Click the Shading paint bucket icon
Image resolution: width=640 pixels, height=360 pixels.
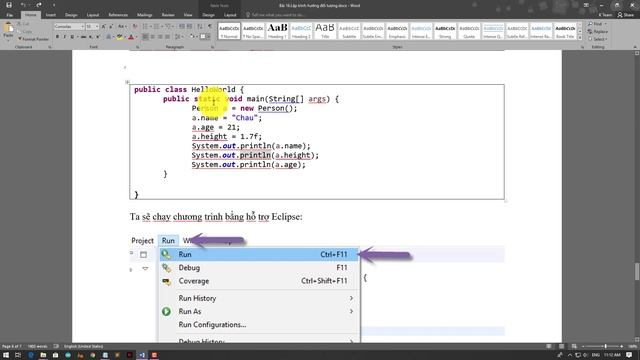[192, 37]
